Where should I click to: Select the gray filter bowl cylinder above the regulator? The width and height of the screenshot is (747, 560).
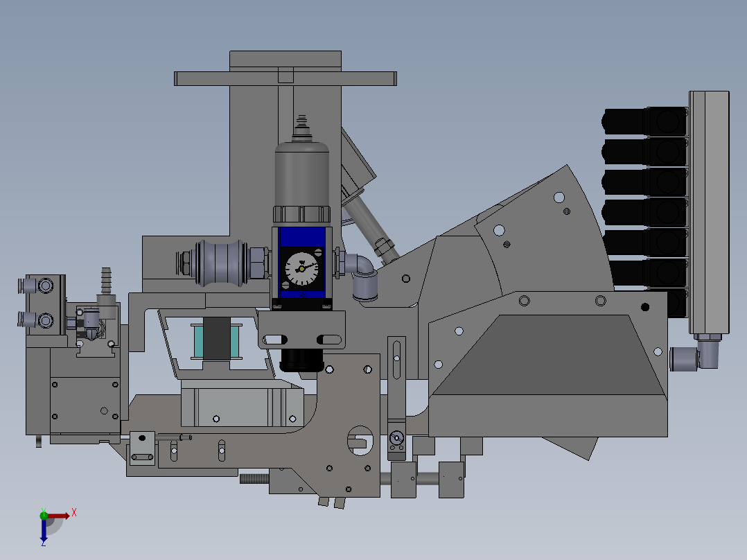point(302,175)
